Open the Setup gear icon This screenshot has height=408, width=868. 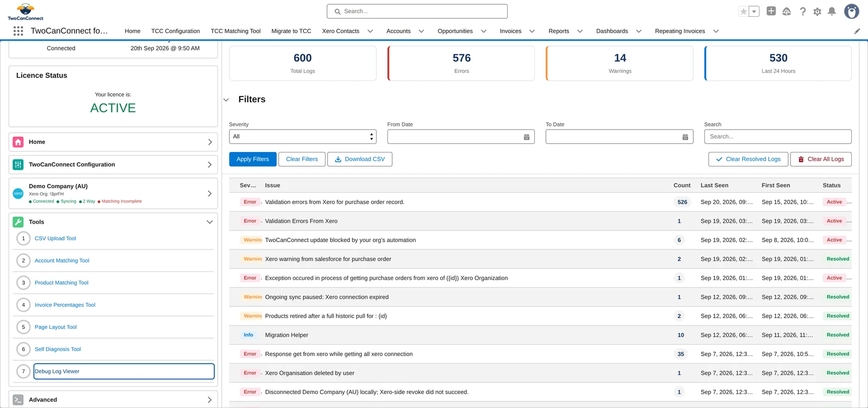pos(817,11)
